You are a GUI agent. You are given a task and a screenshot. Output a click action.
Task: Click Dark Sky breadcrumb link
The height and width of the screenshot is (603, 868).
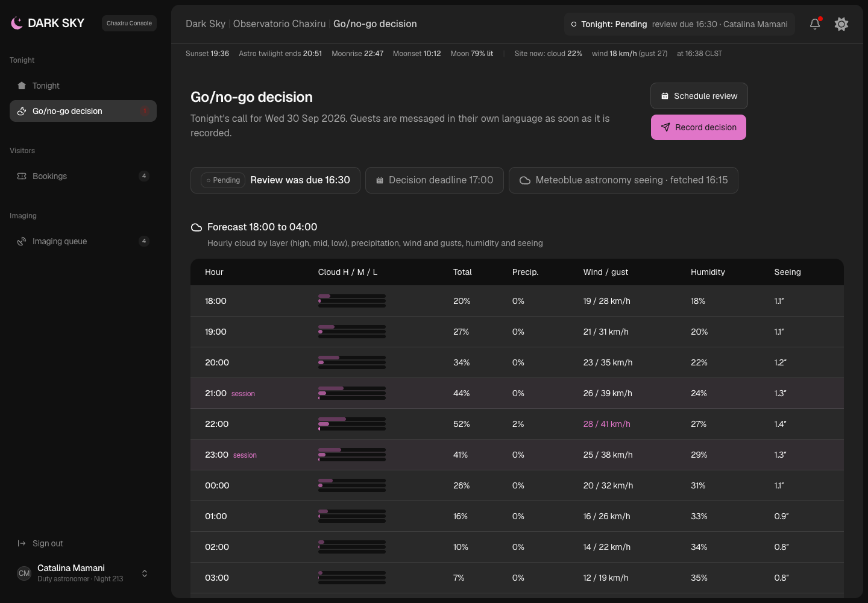(206, 24)
